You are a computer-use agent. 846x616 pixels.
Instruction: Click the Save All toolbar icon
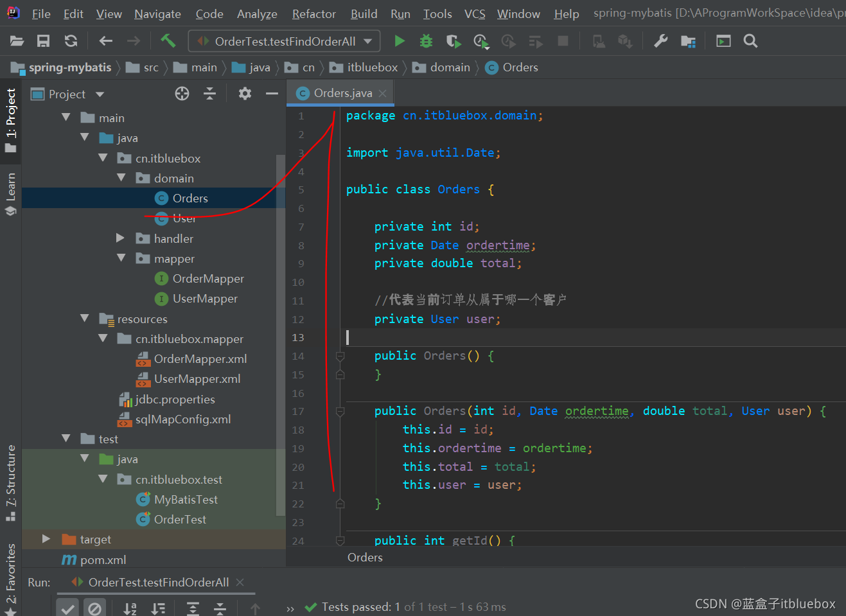(x=43, y=41)
